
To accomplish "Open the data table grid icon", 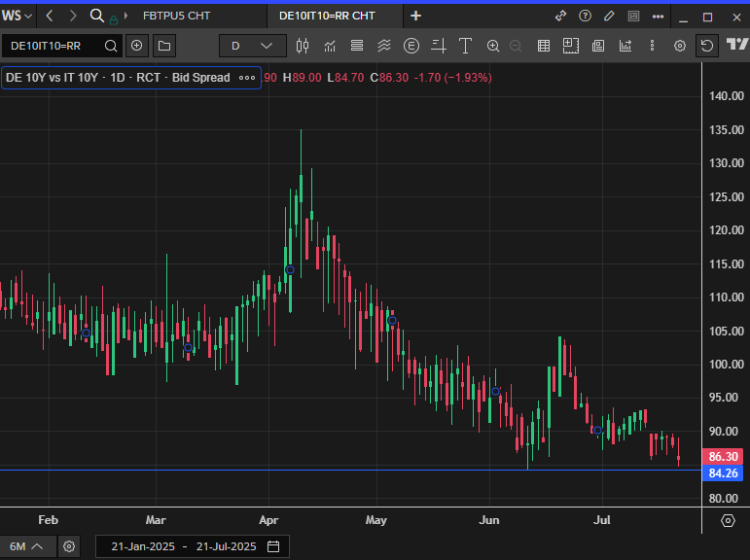I will (x=544, y=46).
